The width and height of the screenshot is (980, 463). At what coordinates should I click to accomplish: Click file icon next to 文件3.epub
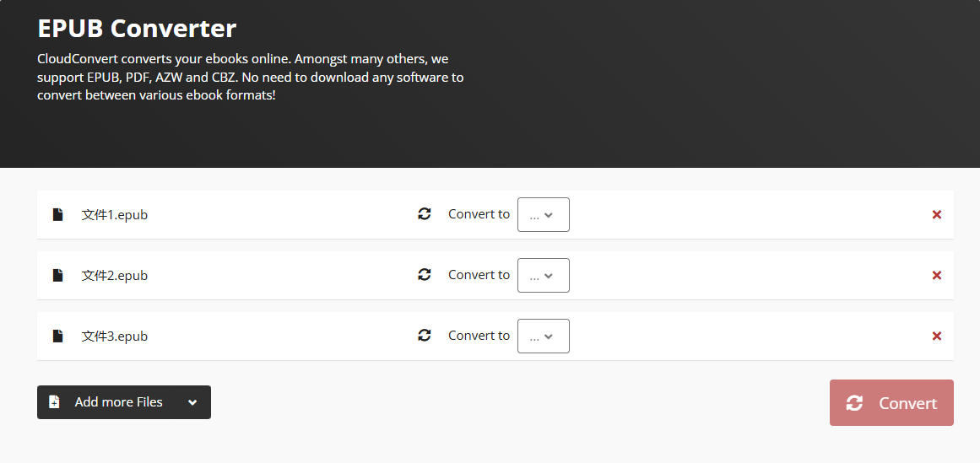57,336
